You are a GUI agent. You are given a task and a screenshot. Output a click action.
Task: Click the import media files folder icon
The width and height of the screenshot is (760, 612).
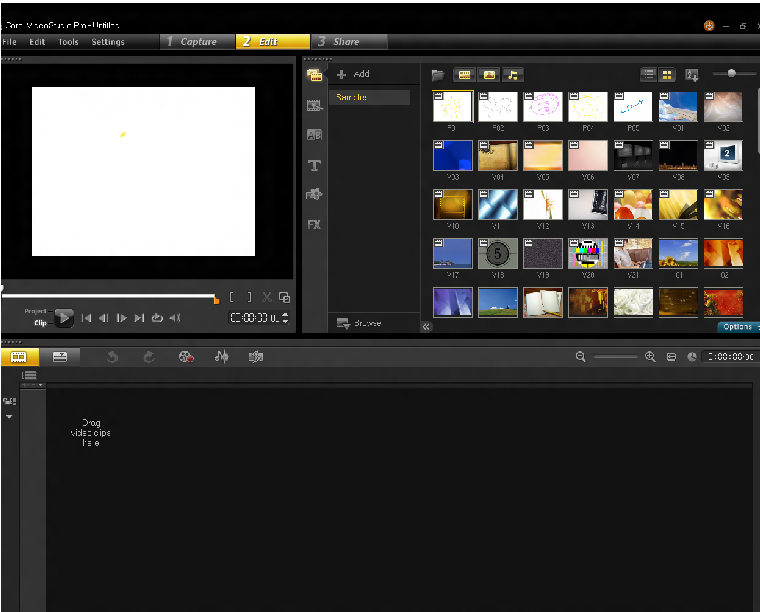point(438,75)
